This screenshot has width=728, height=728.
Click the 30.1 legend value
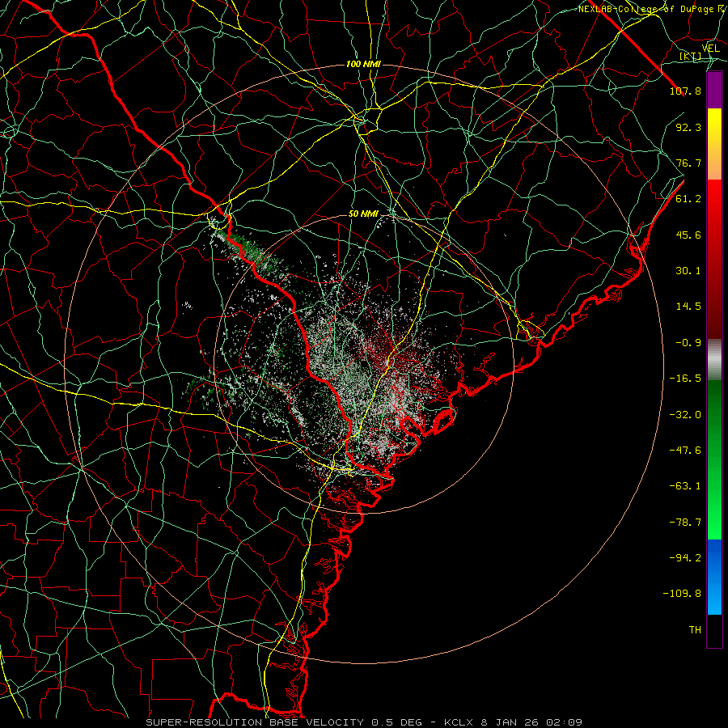tap(688, 271)
